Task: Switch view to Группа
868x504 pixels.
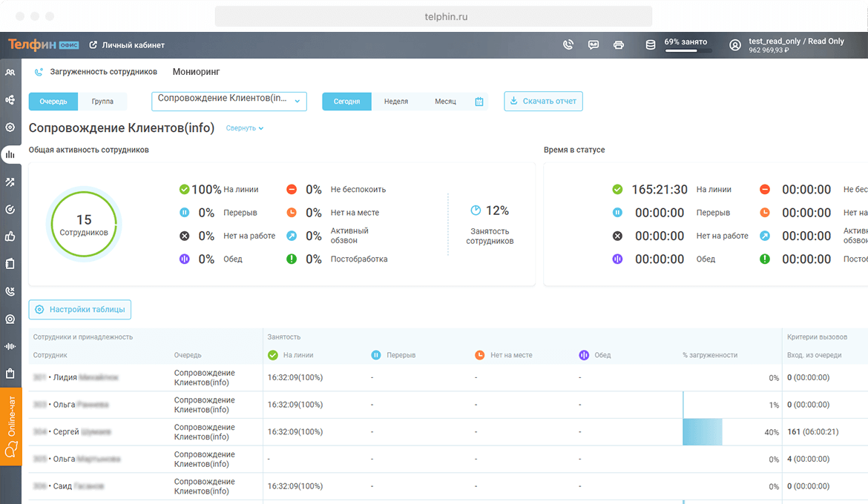Action: point(102,102)
